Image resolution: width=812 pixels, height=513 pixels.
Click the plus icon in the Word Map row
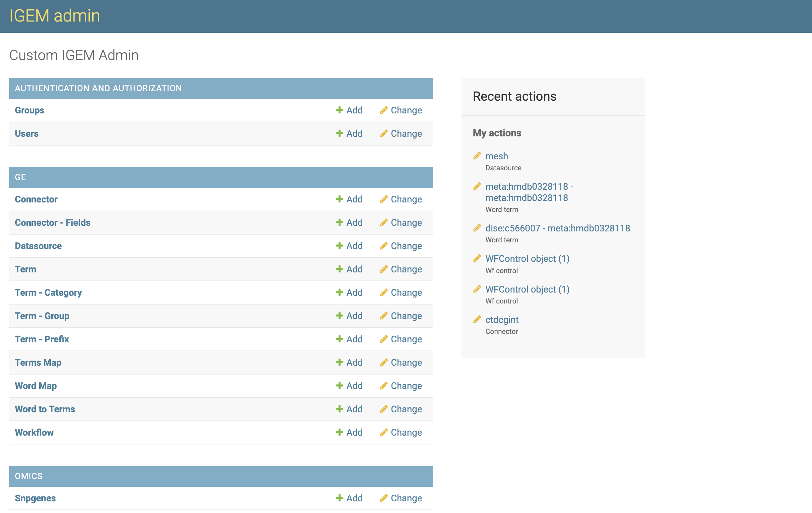[340, 386]
